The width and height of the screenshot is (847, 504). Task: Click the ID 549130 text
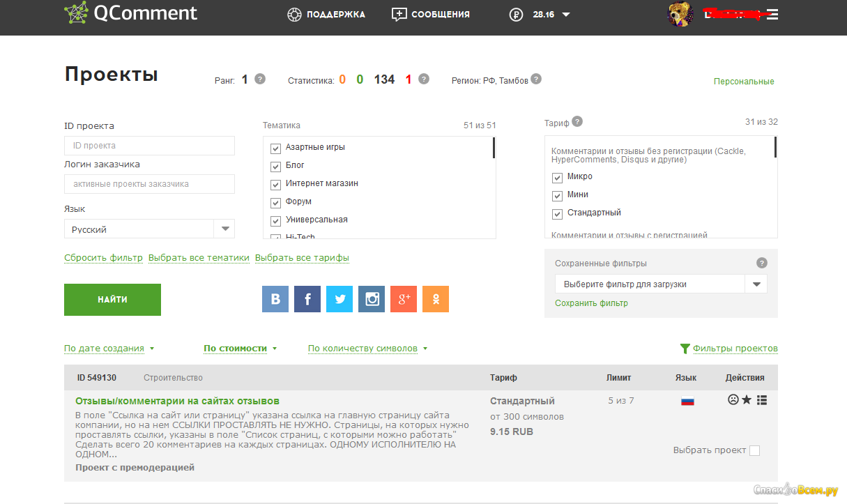[x=97, y=377]
